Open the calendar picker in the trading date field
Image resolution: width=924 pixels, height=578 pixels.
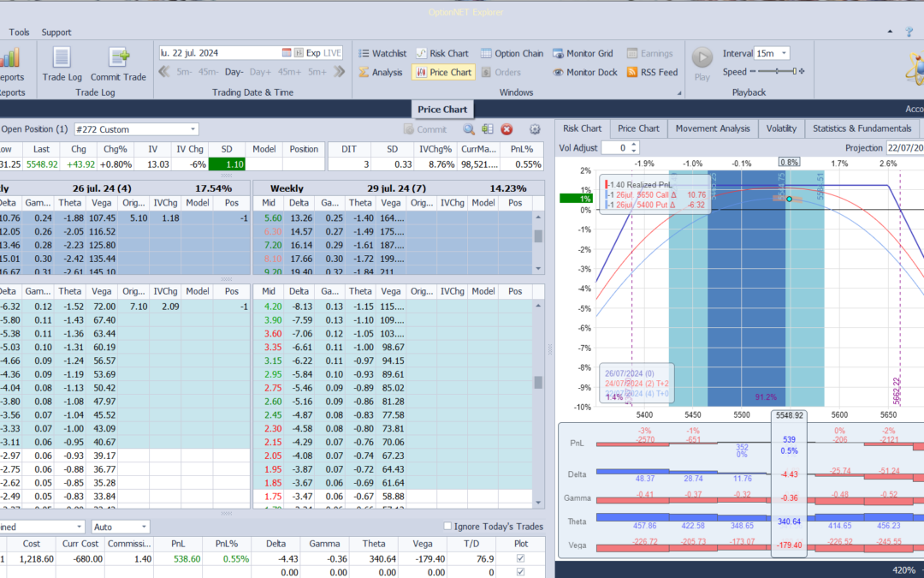(287, 53)
